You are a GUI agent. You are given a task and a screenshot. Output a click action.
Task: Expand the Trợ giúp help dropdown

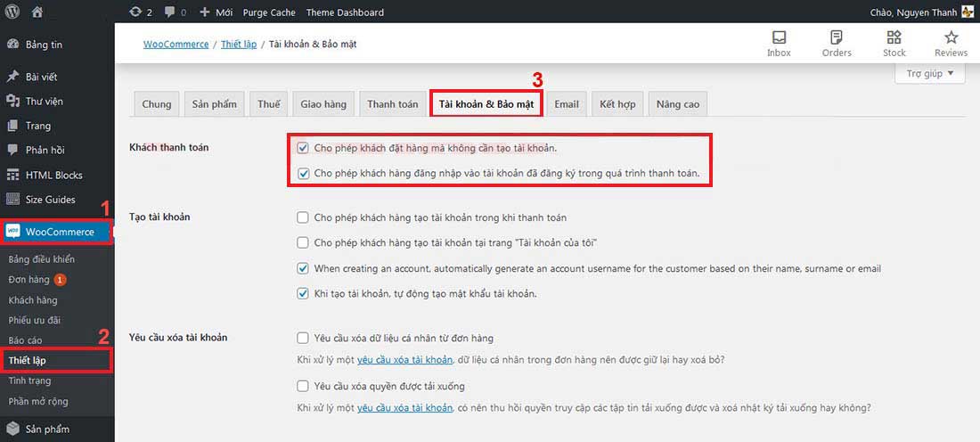point(931,73)
